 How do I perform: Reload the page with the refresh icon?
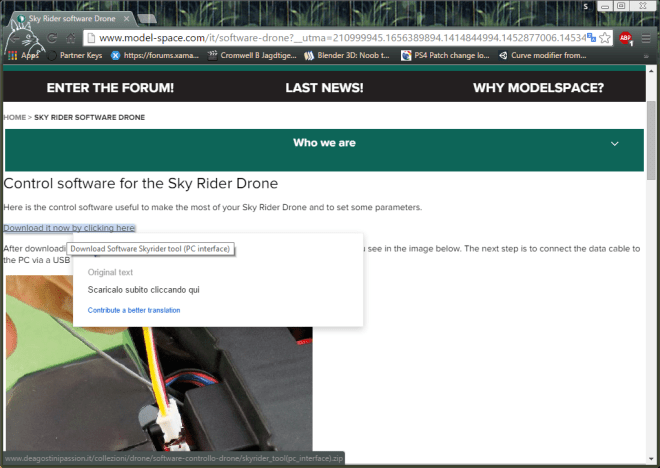tap(50, 38)
